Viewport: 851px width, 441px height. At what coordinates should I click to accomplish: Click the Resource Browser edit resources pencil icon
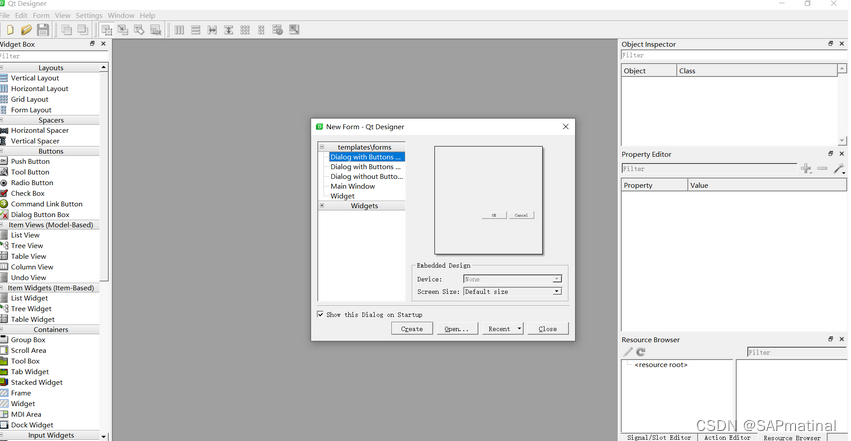pos(628,352)
